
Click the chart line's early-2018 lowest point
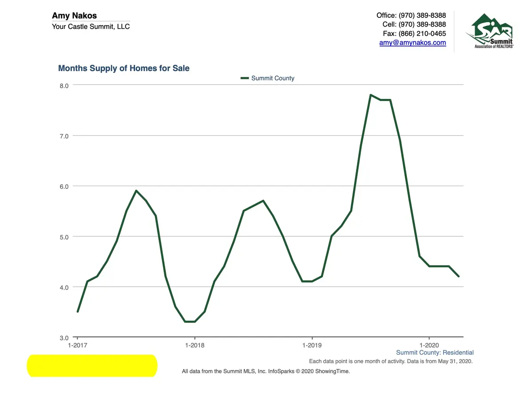click(x=190, y=321)
